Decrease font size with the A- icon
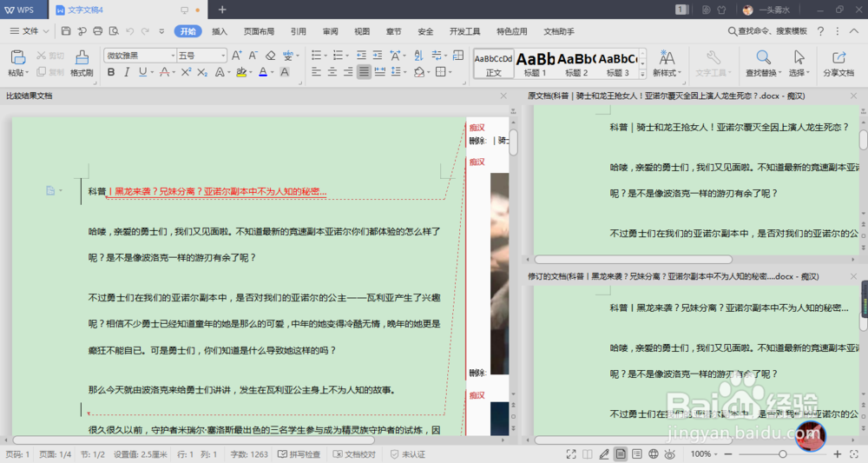 (253, 56)
